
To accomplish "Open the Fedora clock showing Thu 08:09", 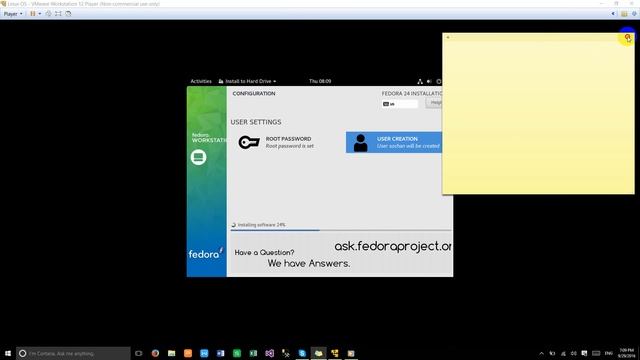I will click(x=320, y=81).
